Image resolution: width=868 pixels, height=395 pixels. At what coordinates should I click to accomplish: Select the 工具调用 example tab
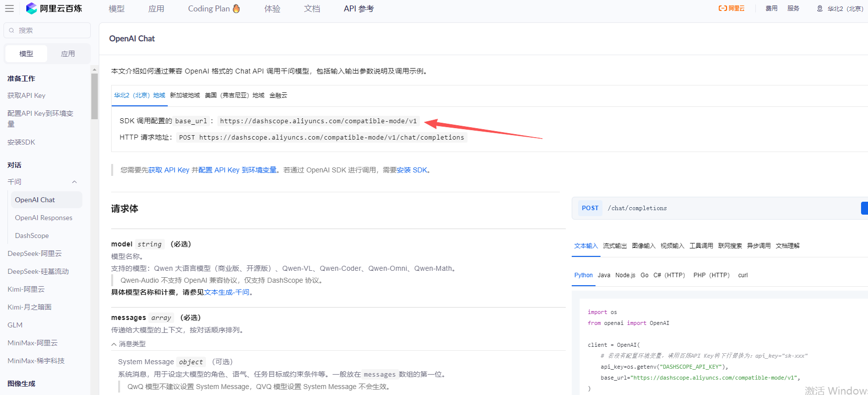[701, 246]
